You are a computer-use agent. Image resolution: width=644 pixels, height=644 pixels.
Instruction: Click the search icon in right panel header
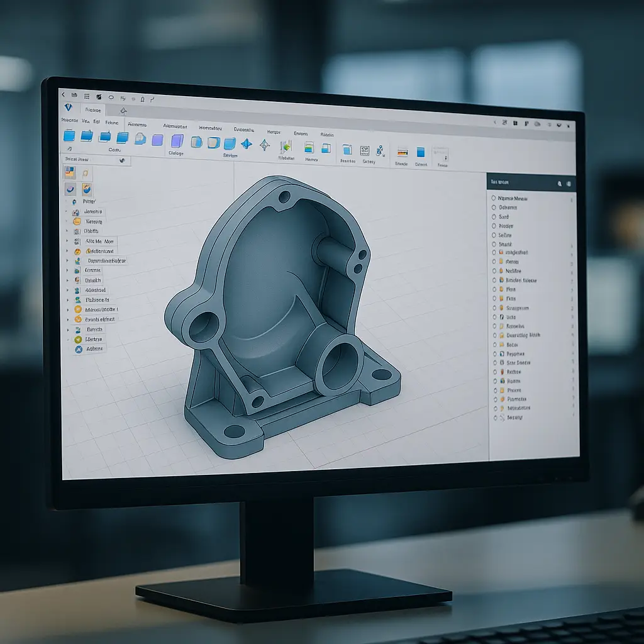[559, 184]
